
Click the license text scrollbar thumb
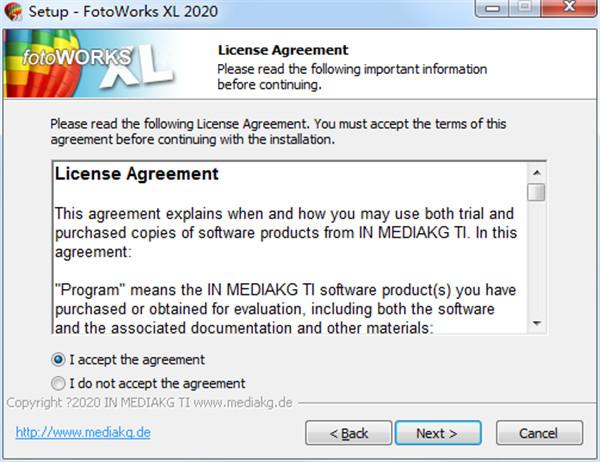(536, 192)
